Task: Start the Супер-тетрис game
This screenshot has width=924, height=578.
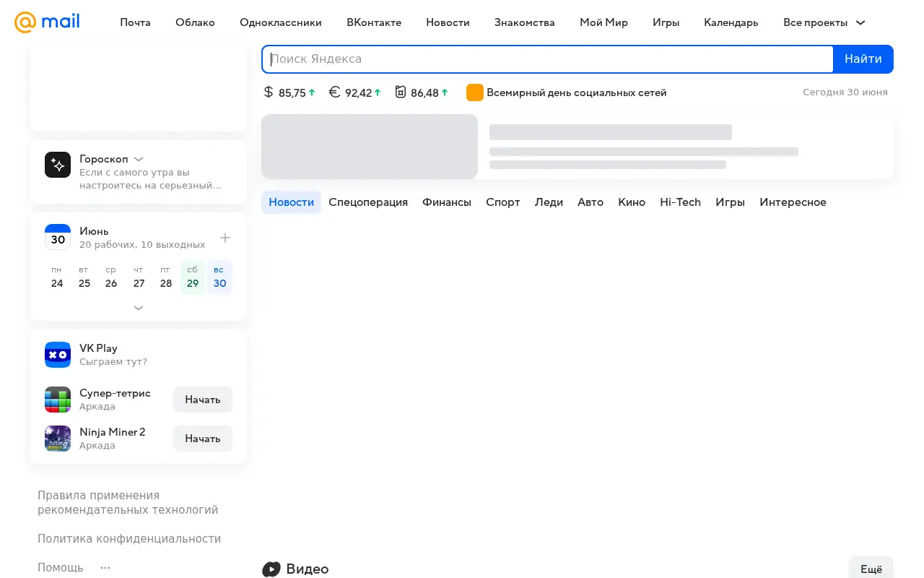Action: tap(203, 400)
